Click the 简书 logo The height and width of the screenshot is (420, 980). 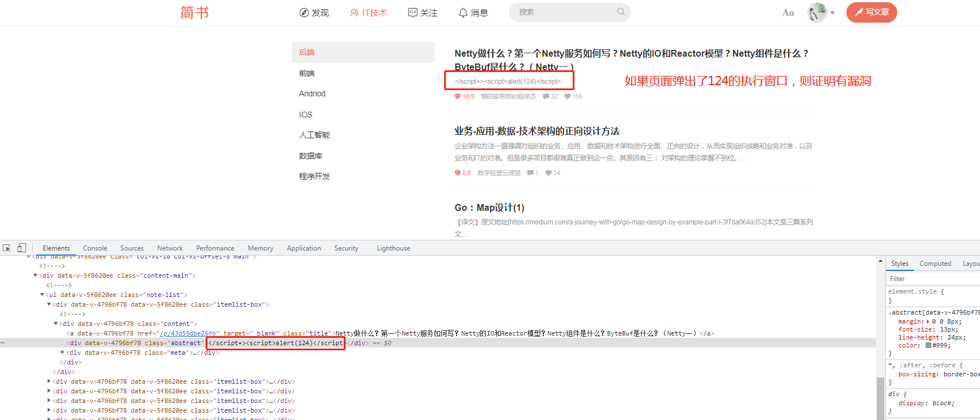[194, 12]
